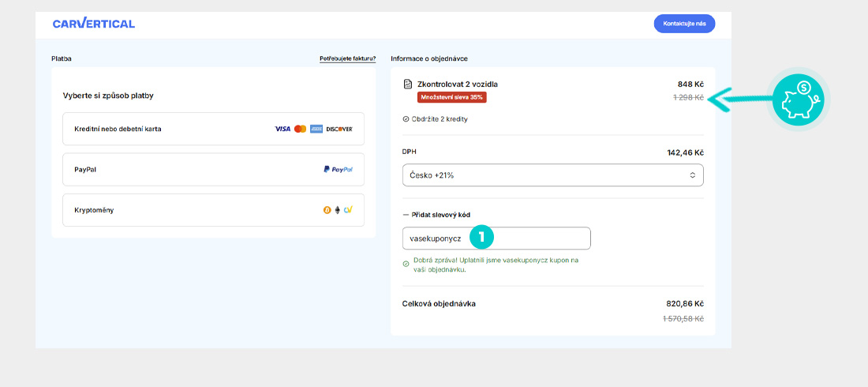Click the Visa card icon
Image resolution: width=868 pixels, height=387 pixels.
pyautogui.click(x=282, y=129)
